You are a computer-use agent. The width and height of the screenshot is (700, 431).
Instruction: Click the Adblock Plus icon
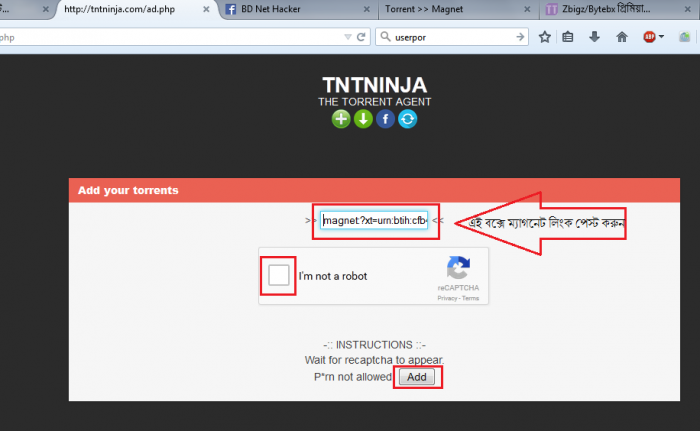650,37
